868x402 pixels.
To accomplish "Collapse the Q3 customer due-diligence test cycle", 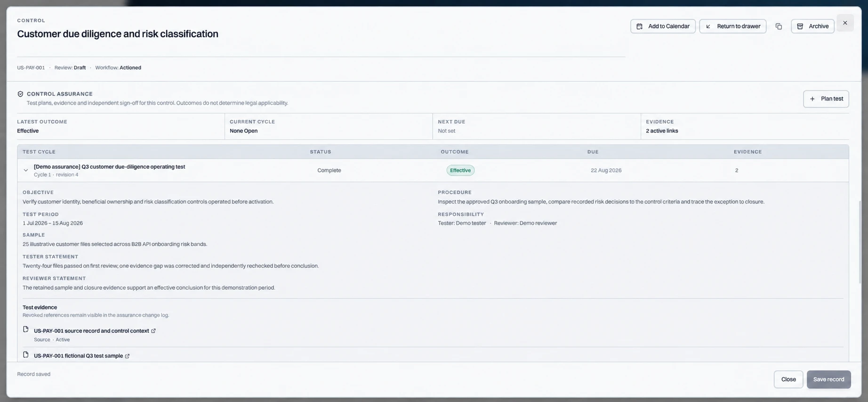I will 26,171.
